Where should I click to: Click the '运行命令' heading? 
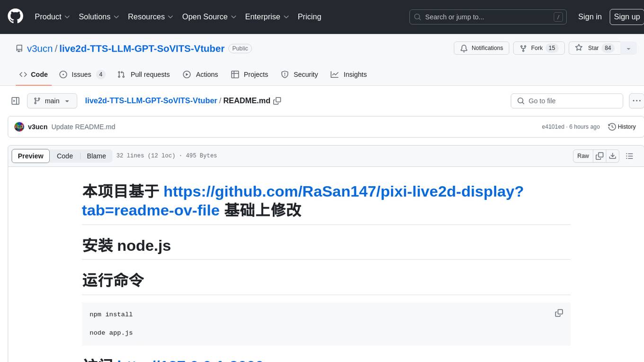pos(113,280)
